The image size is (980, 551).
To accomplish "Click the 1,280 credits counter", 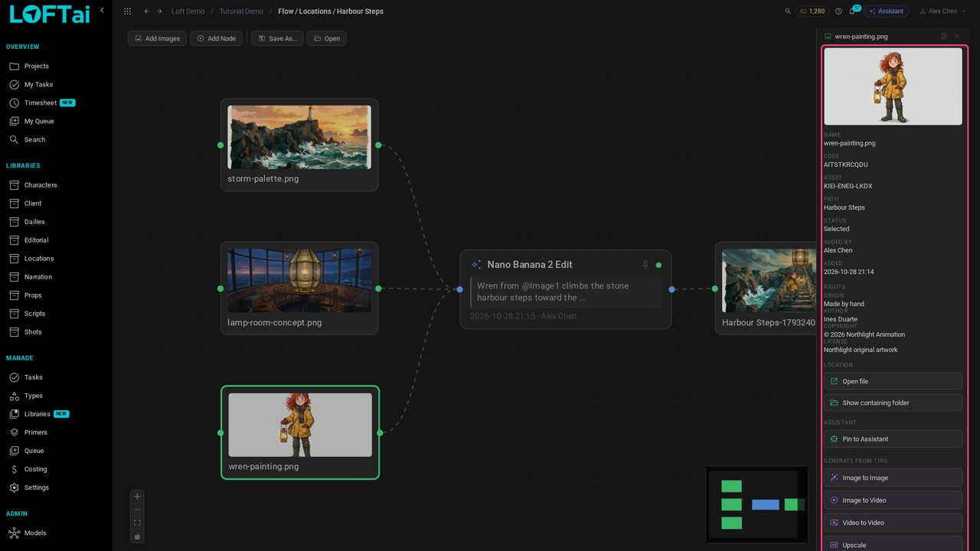I will click(x=812, y=11).
